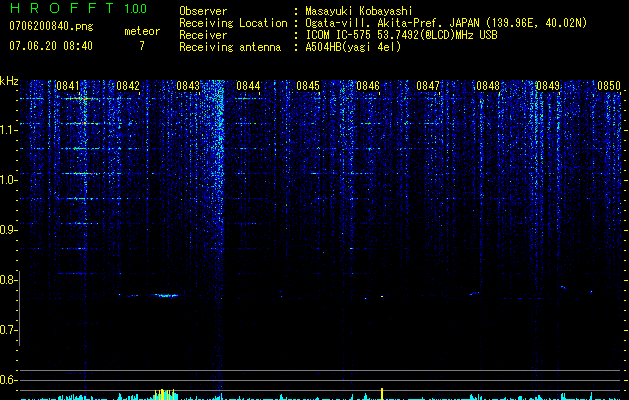Screen dimensions: 629x400
Task: Click the 0846 time marker label
Action: click(x=368, y=86)
